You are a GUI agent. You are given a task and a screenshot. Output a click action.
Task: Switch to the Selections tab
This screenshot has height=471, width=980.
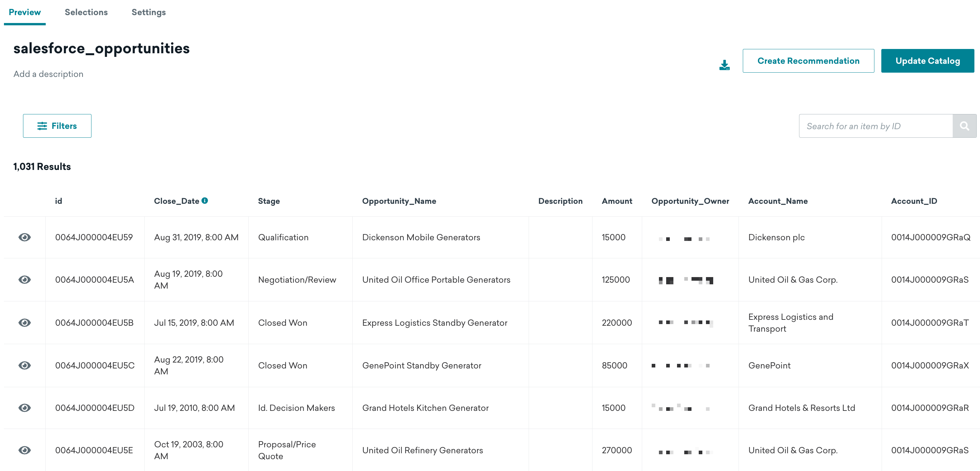click(86, 12)
